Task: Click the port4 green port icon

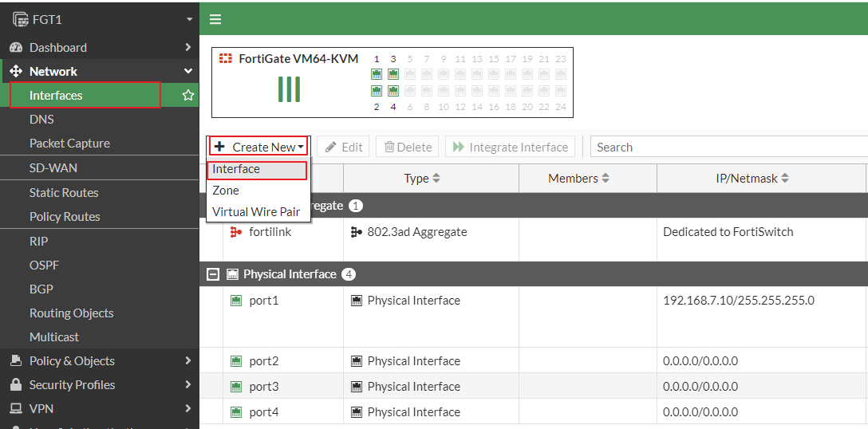Action: (x=236, y=411)
